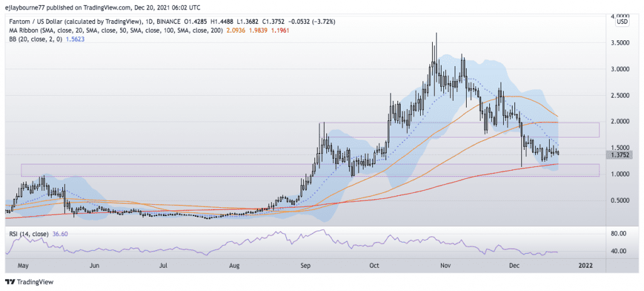Click the Oct label on time axis

pos(375,266)
